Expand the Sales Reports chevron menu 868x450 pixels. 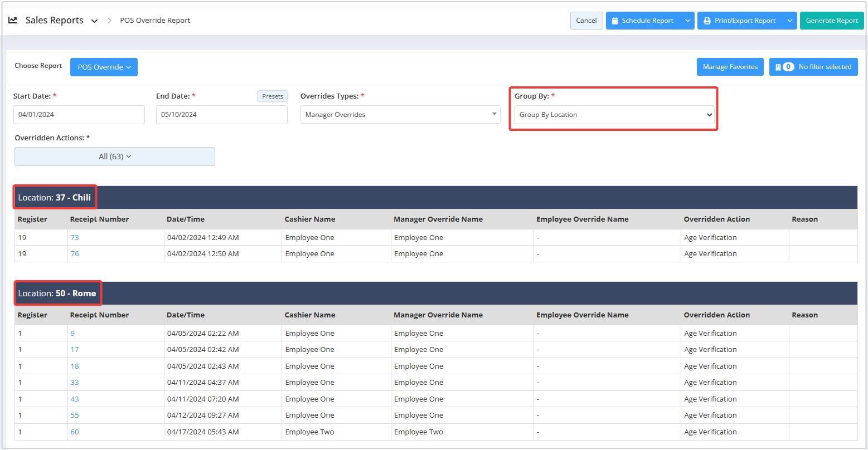coord(94,21)
